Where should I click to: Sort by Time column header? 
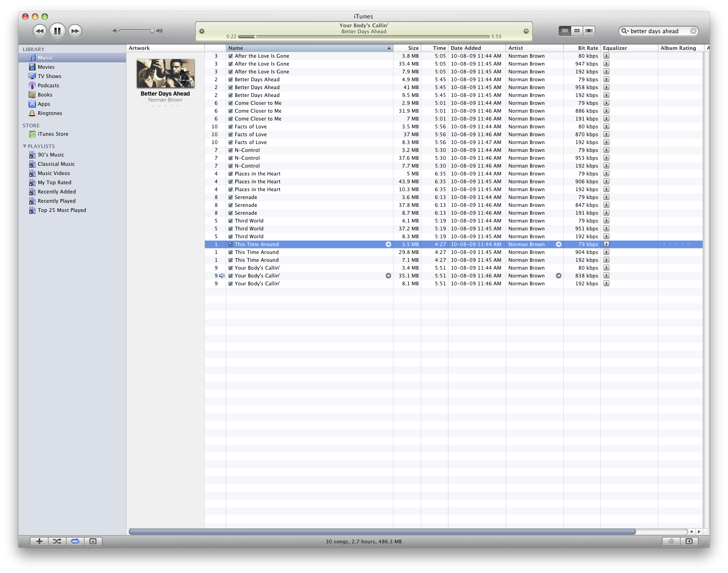[435, 48]
